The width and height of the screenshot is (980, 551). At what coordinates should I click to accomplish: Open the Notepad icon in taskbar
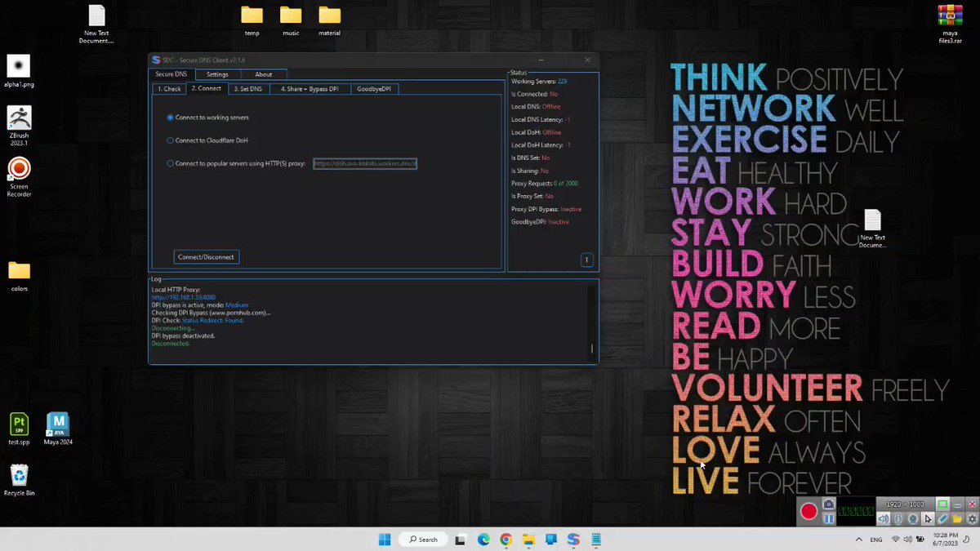click(x=596, y=540)
